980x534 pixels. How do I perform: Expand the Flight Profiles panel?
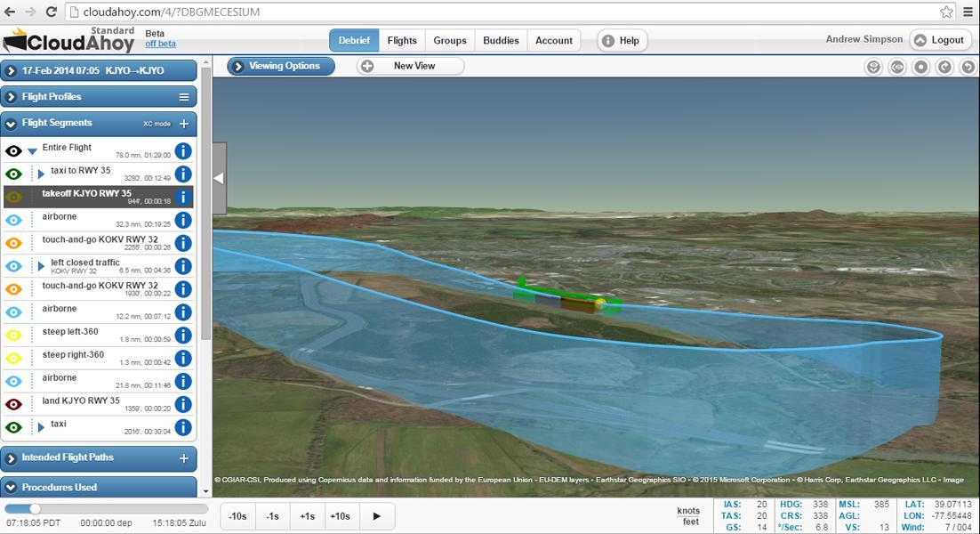[11, 97]
